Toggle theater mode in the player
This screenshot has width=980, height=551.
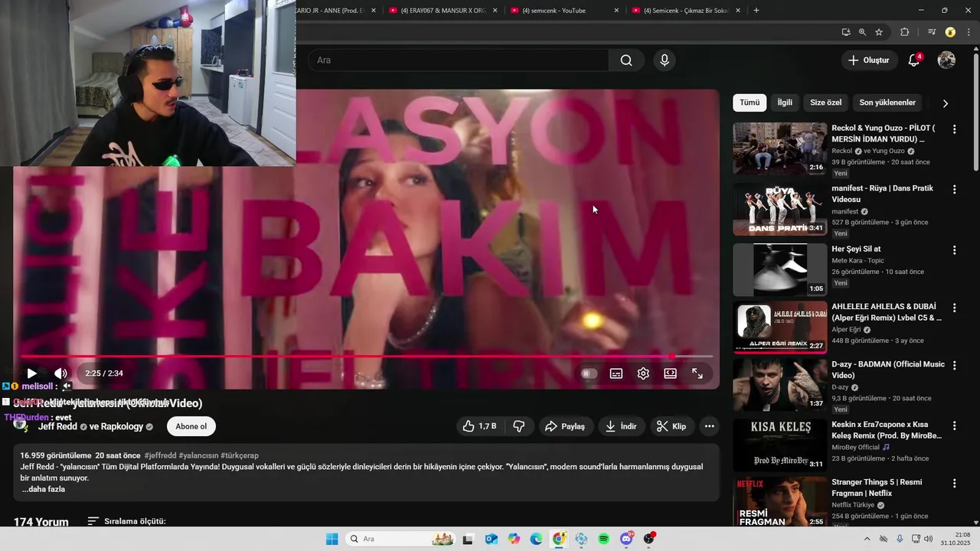pos(671,373)
